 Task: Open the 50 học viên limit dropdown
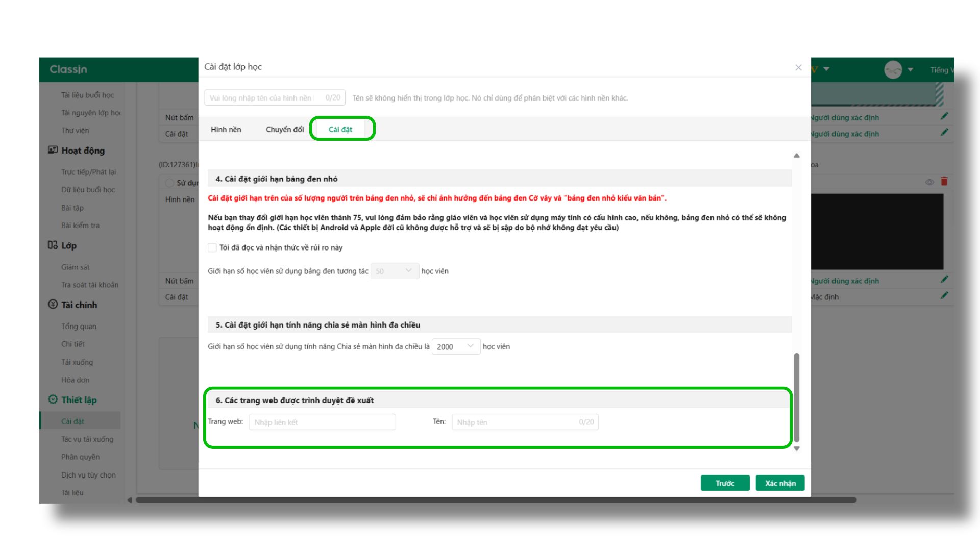coord(395,271)
